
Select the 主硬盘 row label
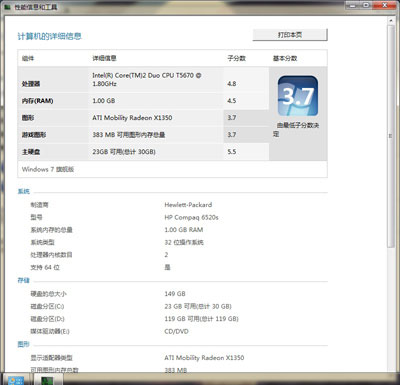point(31,152)
